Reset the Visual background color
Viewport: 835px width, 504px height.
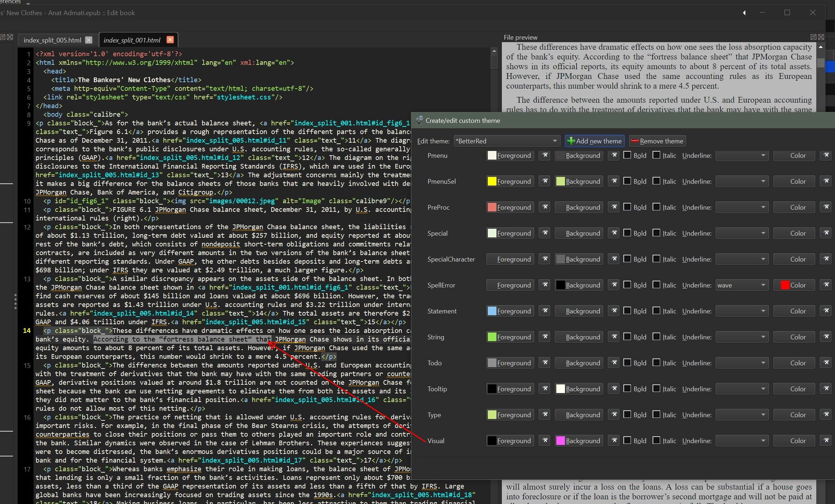[x=614, y=441]
